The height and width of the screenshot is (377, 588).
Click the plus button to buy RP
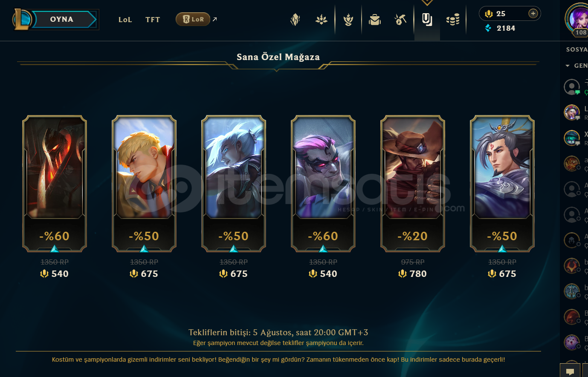point(533,14)
